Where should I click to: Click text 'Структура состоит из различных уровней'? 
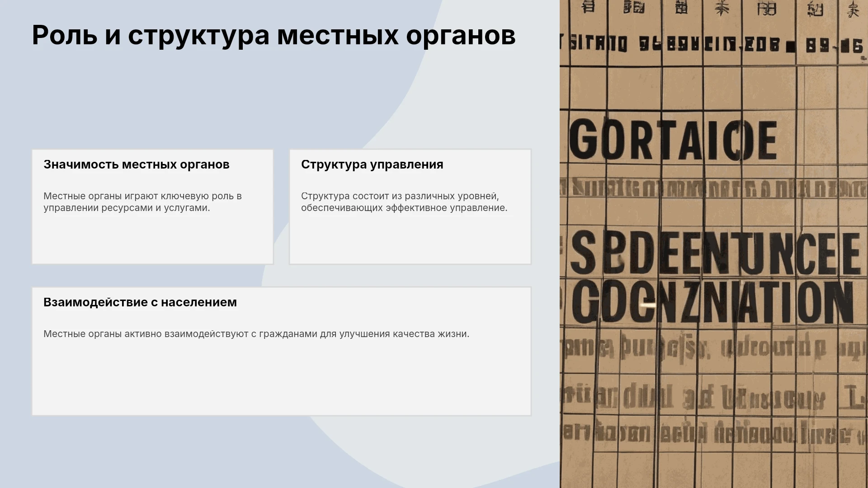[x=400, y=196]
